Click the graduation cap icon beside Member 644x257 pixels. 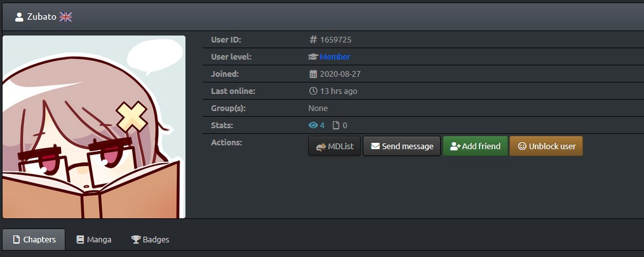(x=312, y=57)
